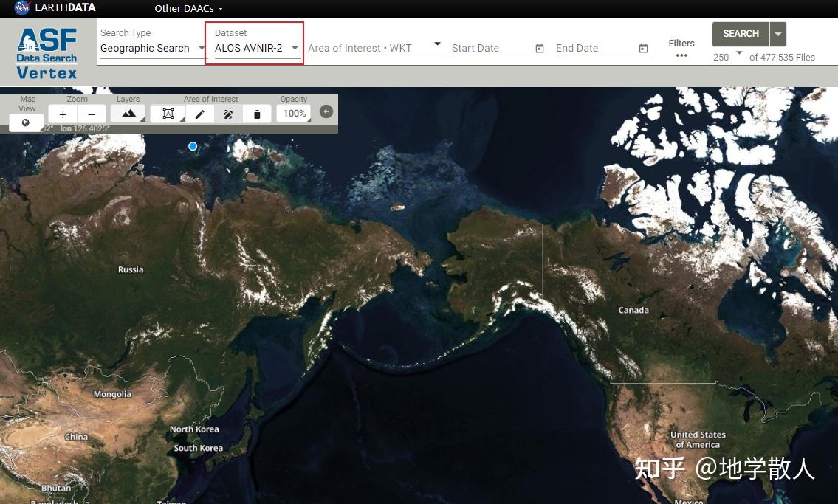Adjust the Opacity control at 100%
Screen dimensions: 838x504
(x=294, y=113)
